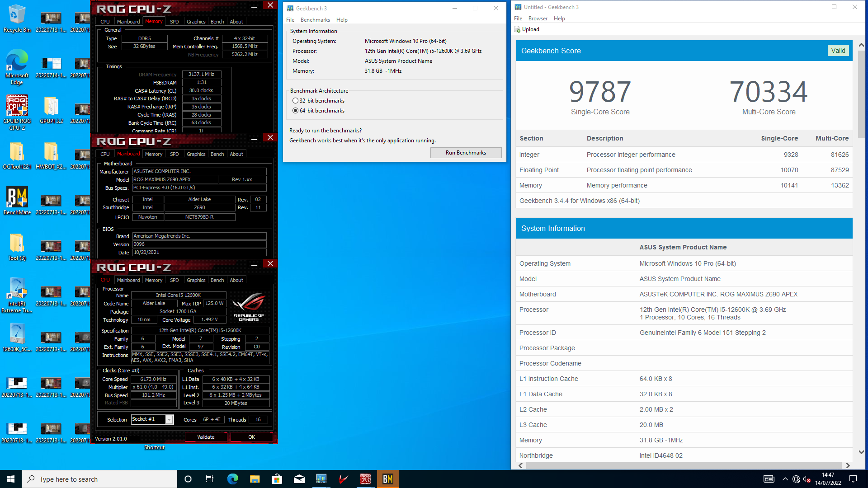This screenshot has width=868, height=488.
Task: Open About tab in CPU-Z memory timings window
Action: coord(236,22)
